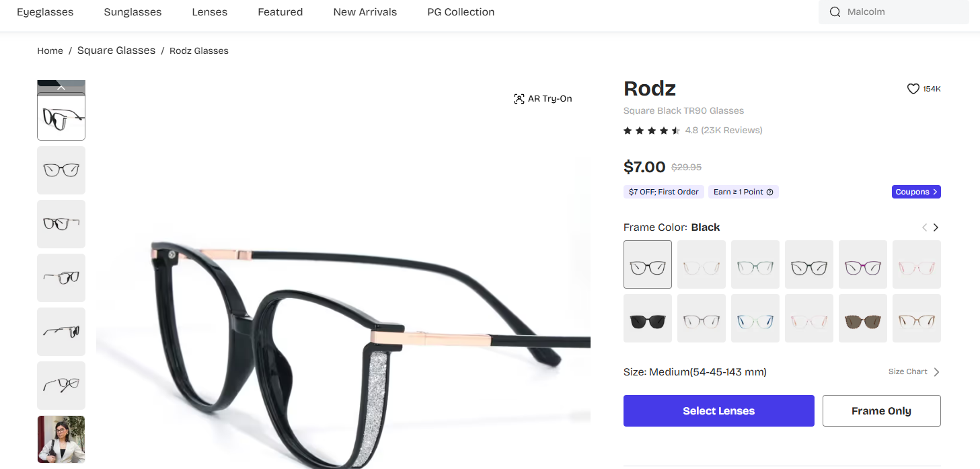
Task: Open the Sunglasses menu
Action: point(133,11)
